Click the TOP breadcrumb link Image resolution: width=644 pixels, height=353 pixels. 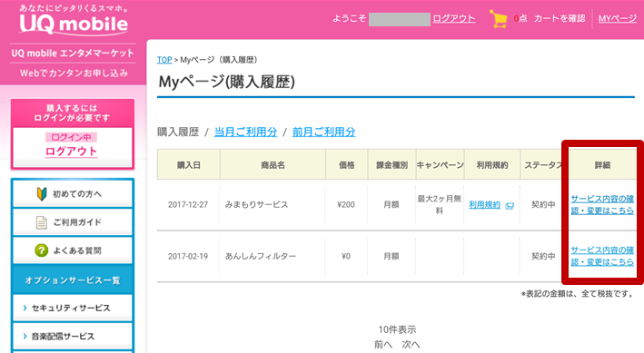pyautogui.click(x=164, y=60)
